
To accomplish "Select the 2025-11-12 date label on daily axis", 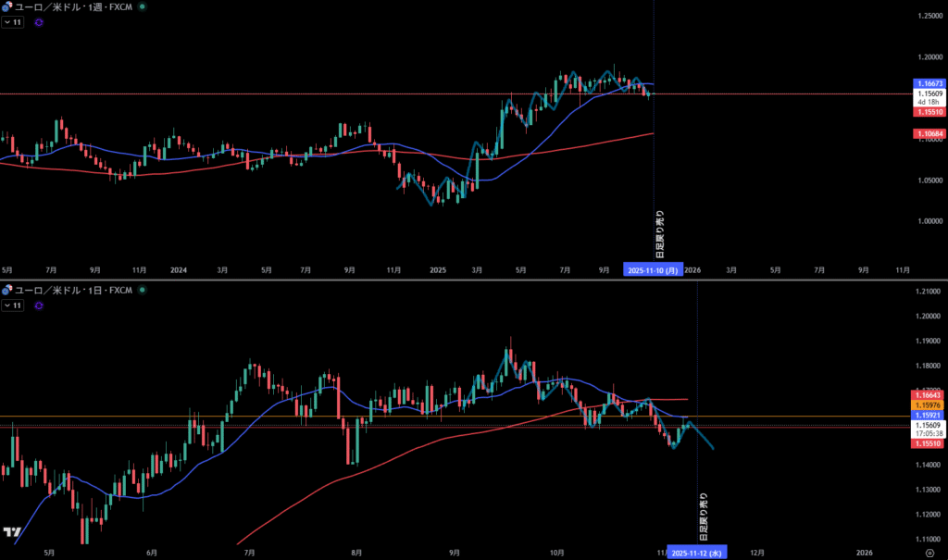I will tap(698, 553).
